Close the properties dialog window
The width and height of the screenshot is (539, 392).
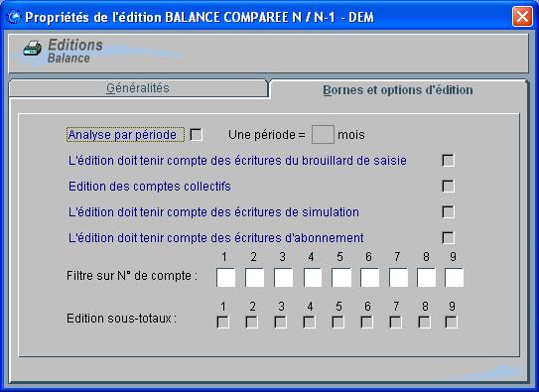point(522,16)
